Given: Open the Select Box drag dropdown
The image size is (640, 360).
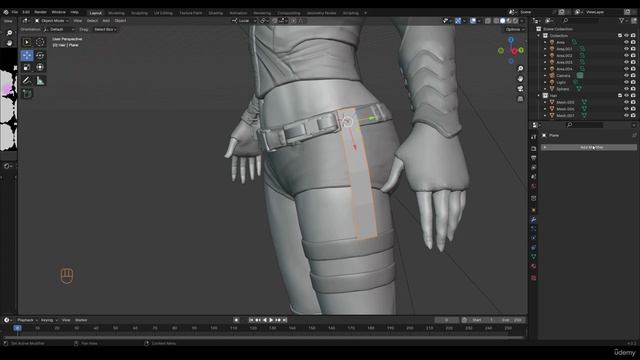Looking at the screenshot, I should point(105,29).
